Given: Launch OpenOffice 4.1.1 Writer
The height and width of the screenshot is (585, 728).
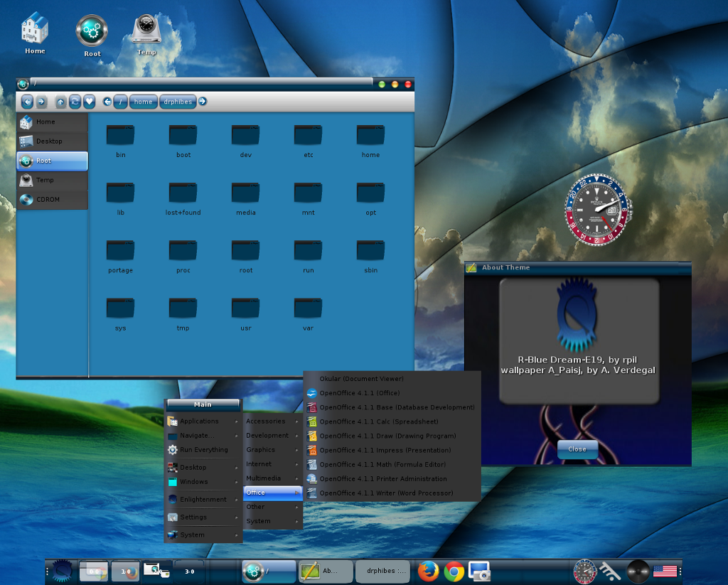Looking at the screenshot, I should [392, 493].
